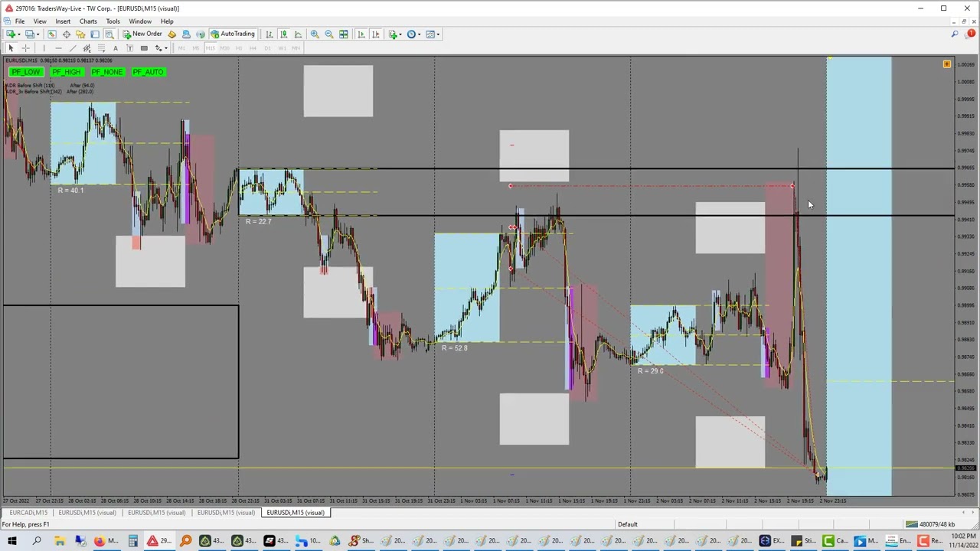Switch to M1 timeframe
Viewport: 980px width, 551px height.
(181, 47)
